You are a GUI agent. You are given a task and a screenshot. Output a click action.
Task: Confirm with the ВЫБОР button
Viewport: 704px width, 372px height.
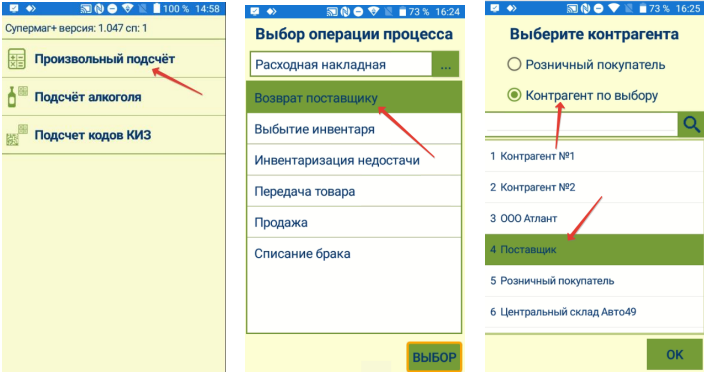tap(434, 357)
